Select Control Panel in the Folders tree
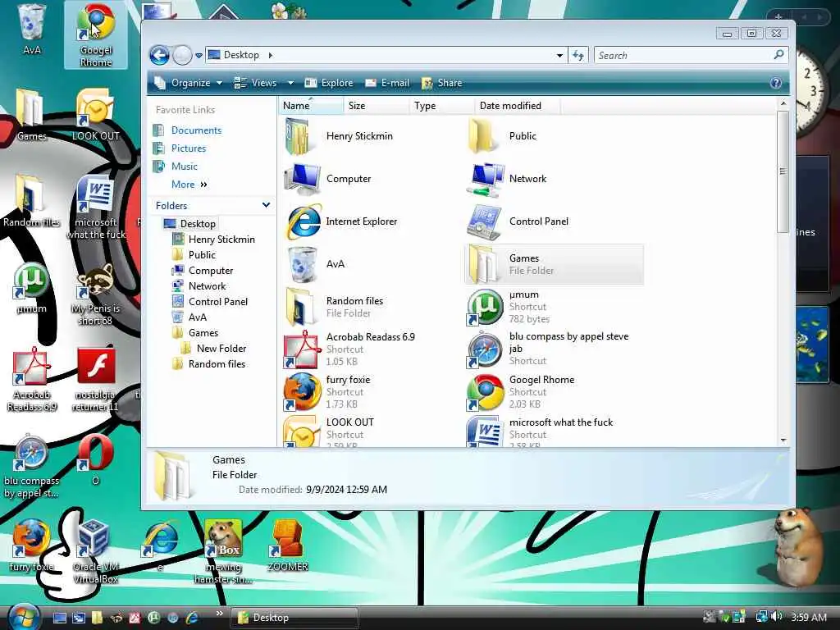Screen dimensions: 840x630 pyautogui.click(x=218, y=302)
